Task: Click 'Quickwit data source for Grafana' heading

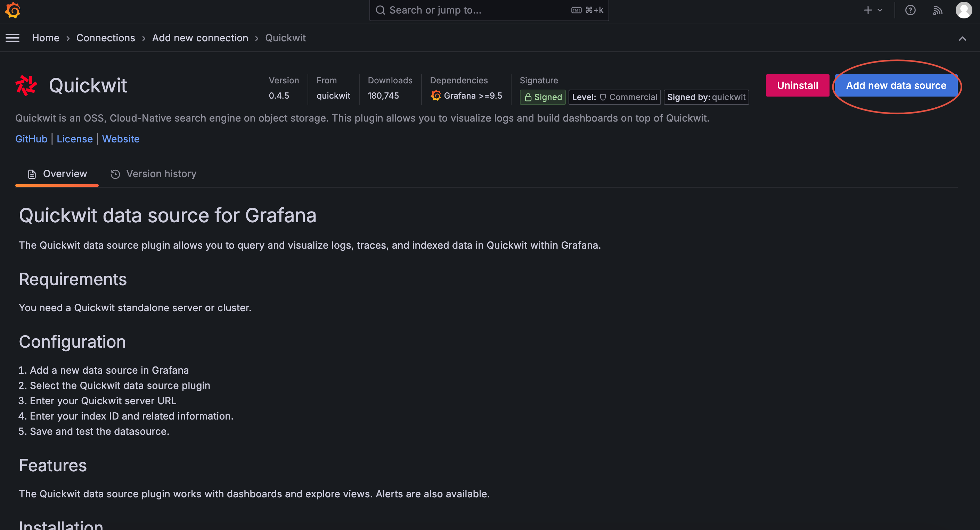Action: click(168, 216)
